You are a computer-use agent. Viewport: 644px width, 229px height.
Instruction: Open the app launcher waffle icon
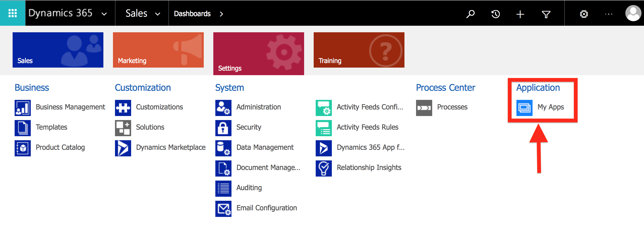click(x=13, y=13)
